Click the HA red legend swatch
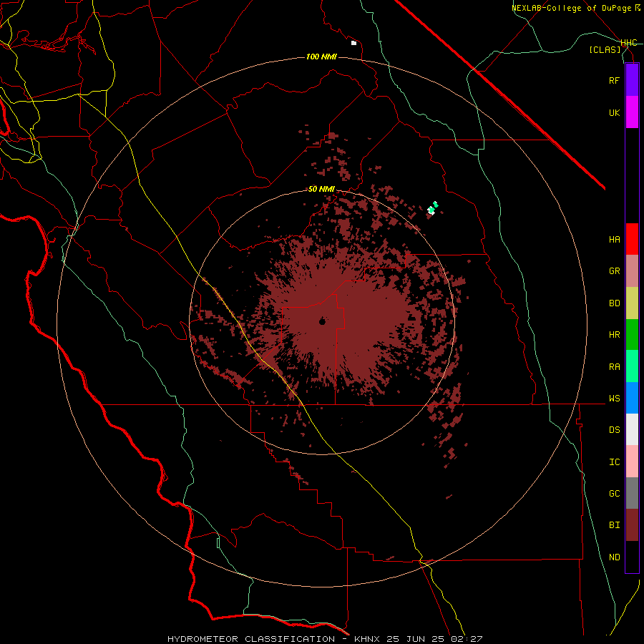This screenshot has height=644, width=644. click(632, 239)
